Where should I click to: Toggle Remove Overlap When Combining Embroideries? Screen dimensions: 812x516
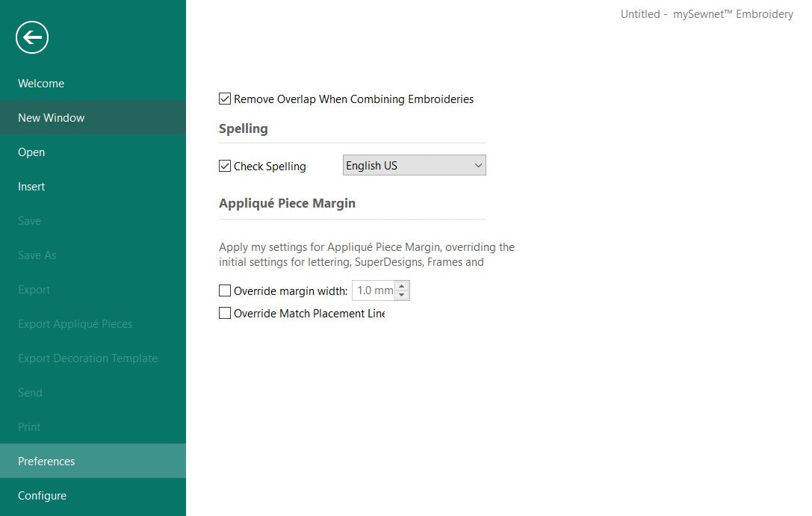click(x=225, y=99)
